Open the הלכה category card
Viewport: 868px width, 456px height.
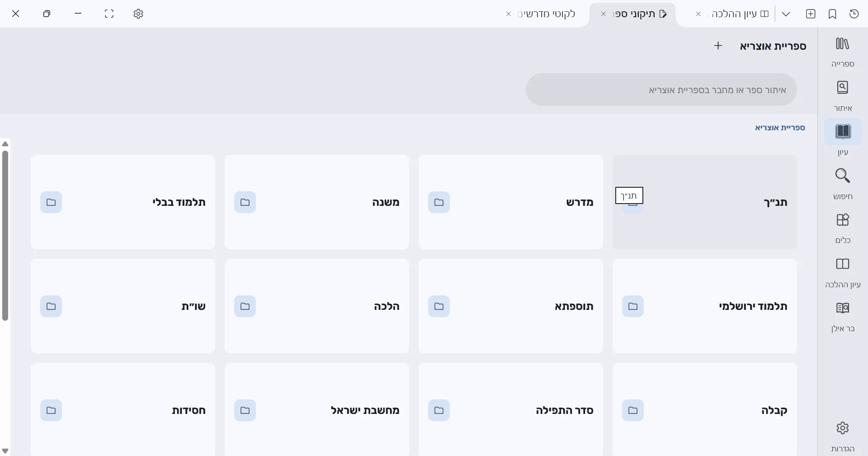pos(317,306)
